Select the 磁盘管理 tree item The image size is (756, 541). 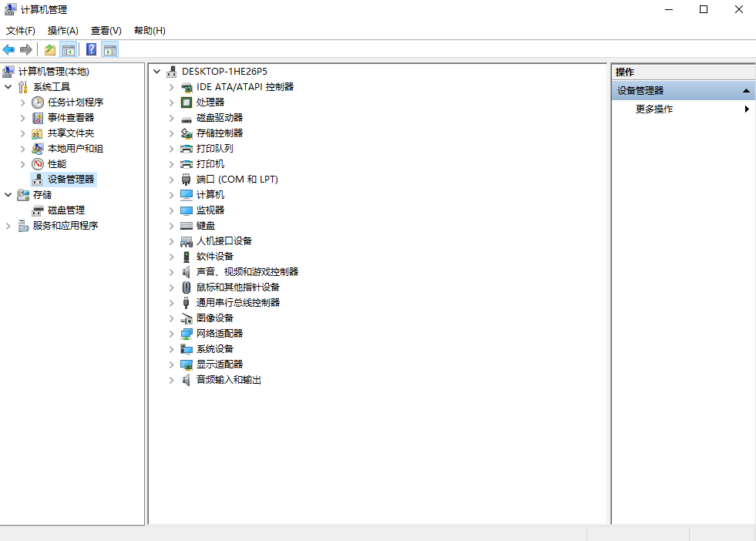[66, 210]
